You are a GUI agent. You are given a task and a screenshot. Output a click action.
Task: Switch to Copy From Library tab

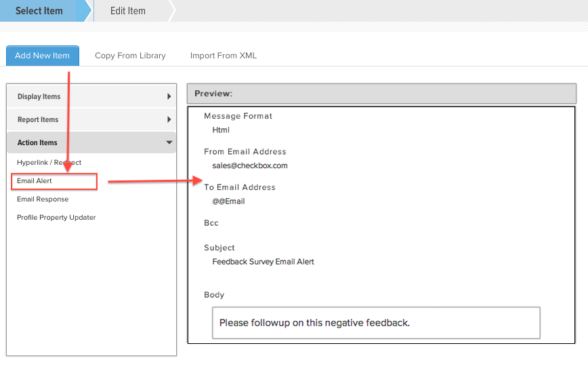(130, 56)
